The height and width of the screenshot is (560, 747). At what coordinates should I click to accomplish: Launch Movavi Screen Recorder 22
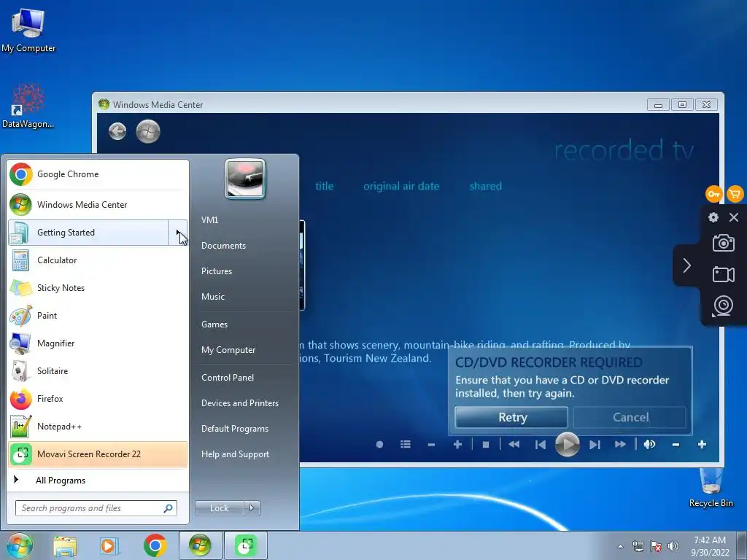98,454
